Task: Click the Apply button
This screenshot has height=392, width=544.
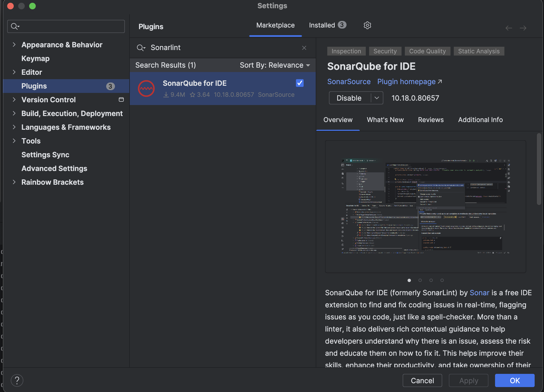Action: pos(468,380)
